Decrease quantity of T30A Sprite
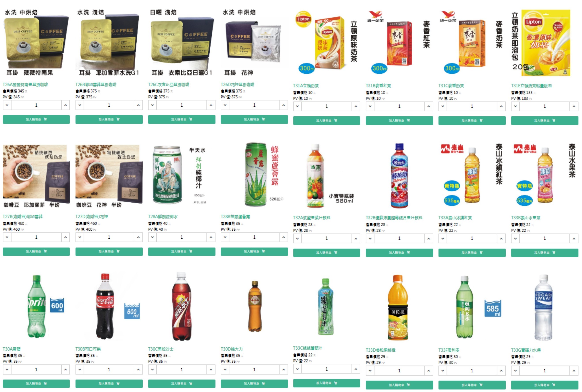582x392 pixels. click(x=7, y=369)
